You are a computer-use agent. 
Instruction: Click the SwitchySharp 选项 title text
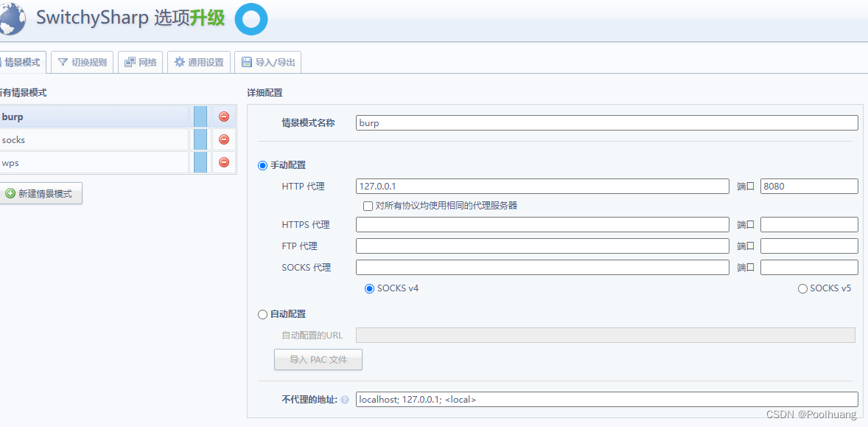[113, 18]
